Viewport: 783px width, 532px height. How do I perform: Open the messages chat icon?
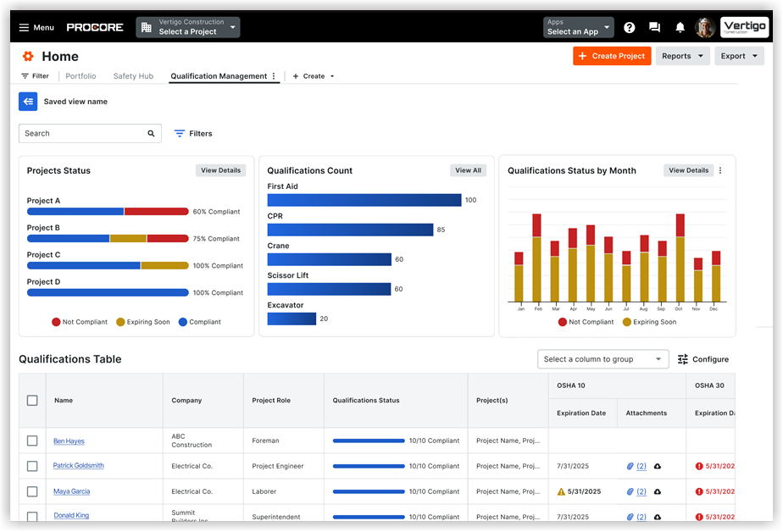point(654,27)
